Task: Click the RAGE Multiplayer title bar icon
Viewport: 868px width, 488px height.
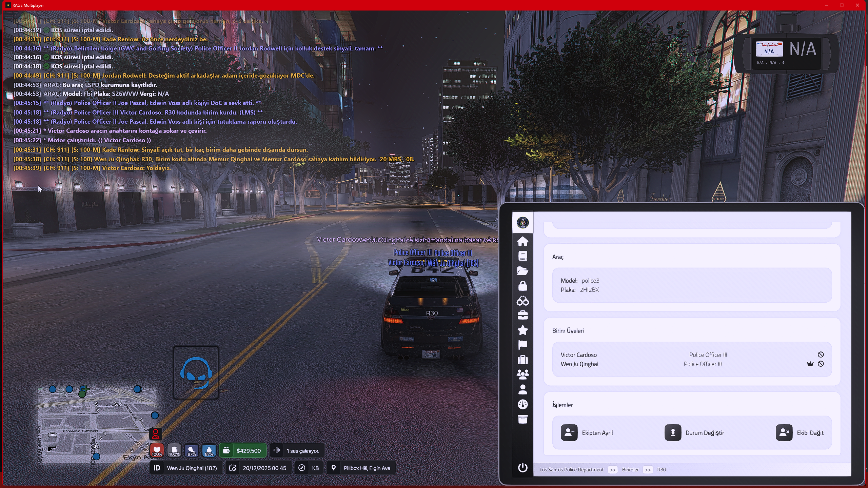Action: [x=8, y=5]
